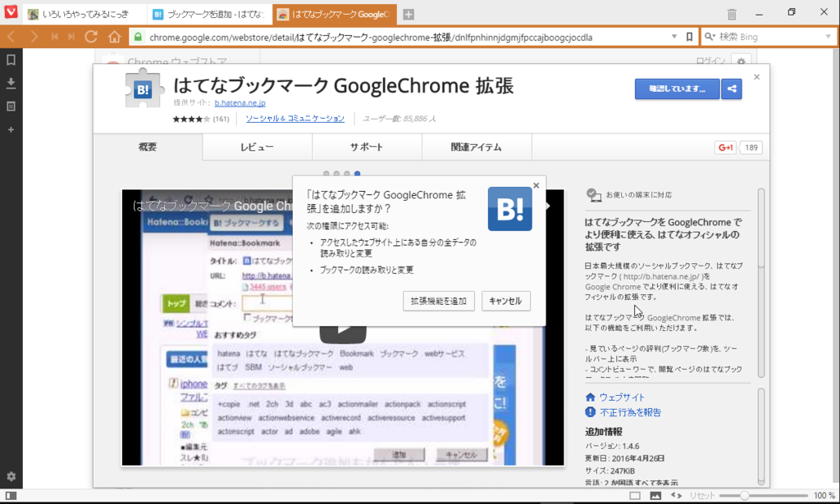Click the star rating display
This screenshot has width=840, height=504.
coord(191,119)
